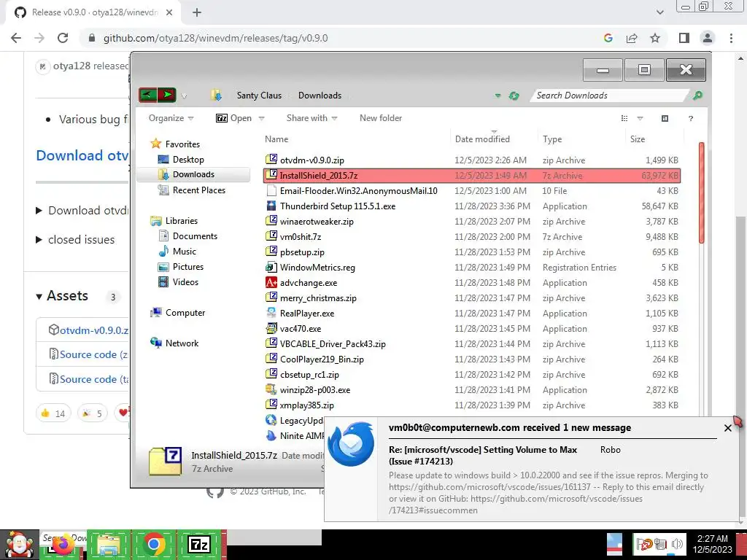Click the Thunderbird logo in the notification

click(x=351, y=444)
